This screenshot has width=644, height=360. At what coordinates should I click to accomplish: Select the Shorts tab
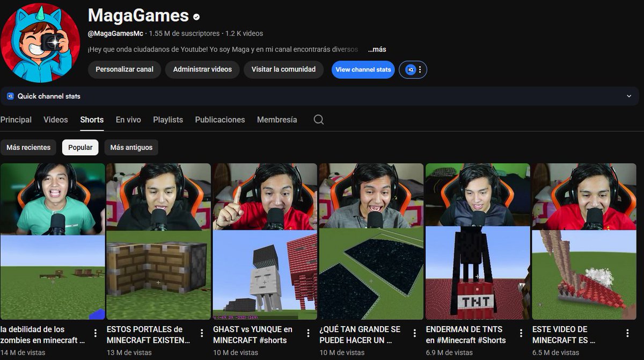click(92, 120)
